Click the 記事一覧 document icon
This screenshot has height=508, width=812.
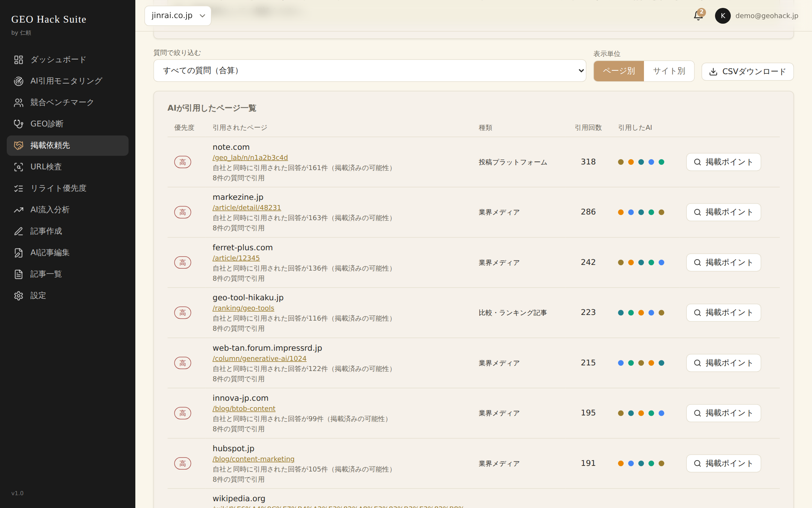(x=18, y=274)
